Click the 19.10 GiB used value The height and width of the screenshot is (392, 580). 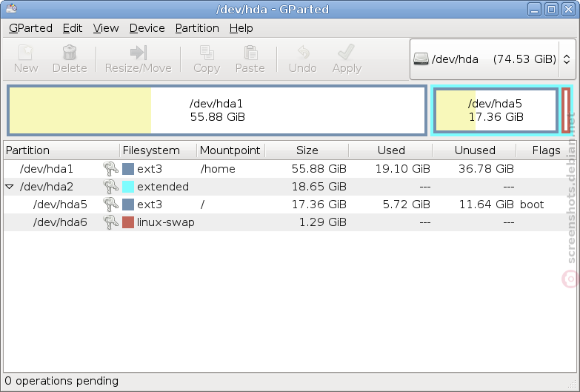pos(403,169)
